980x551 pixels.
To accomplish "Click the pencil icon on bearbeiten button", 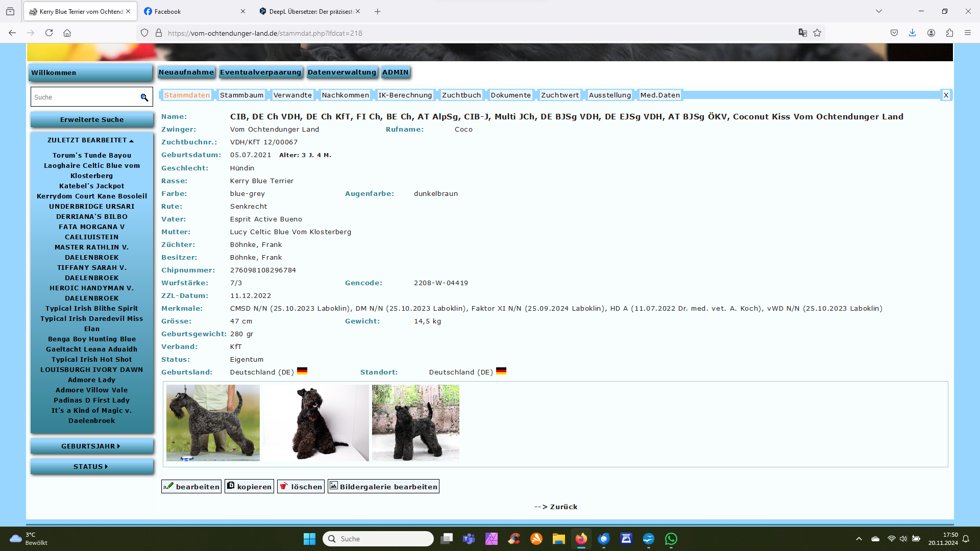I will point(168,486).
